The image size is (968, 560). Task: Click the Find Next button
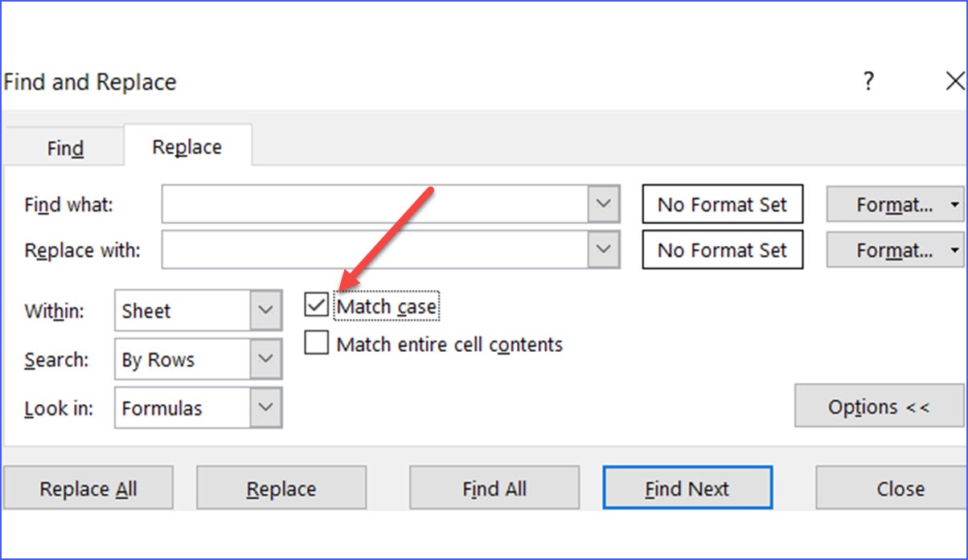click(687, 488)
